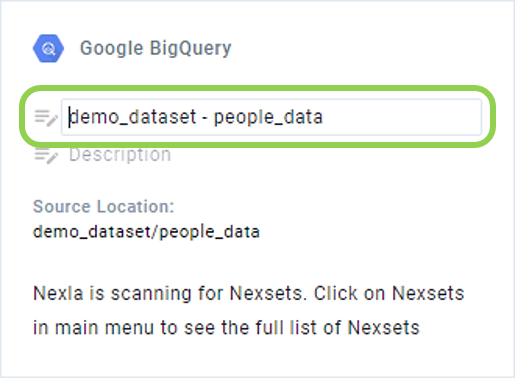Click the word Google in the header

point(112,49)
